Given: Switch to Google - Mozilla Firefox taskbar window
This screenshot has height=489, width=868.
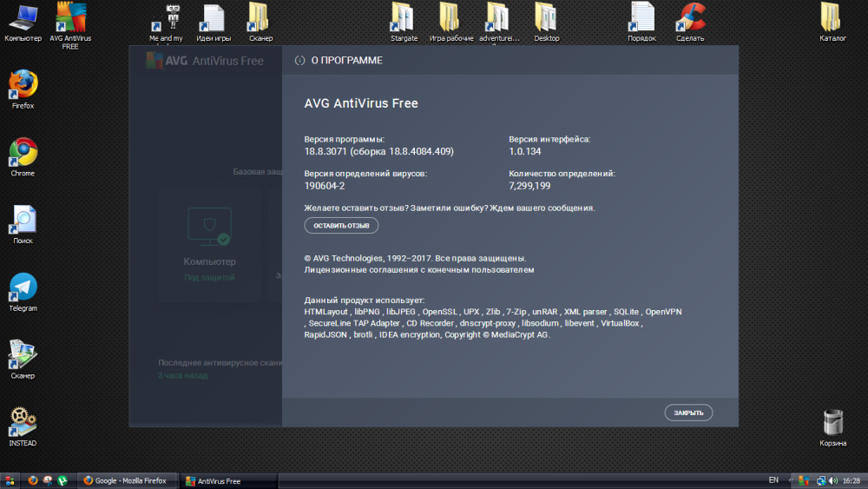Looking at the screenshot, I should pyautogui.click(x=127, y=480).
